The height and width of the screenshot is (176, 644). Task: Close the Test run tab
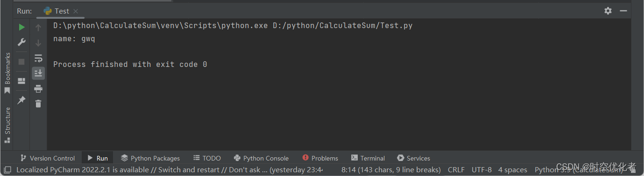coord(76,11)
